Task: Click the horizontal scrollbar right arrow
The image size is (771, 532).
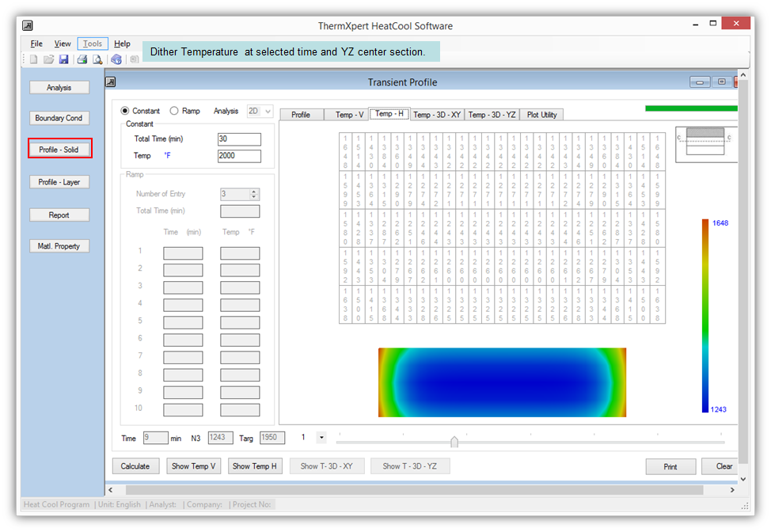Action: 732,490
